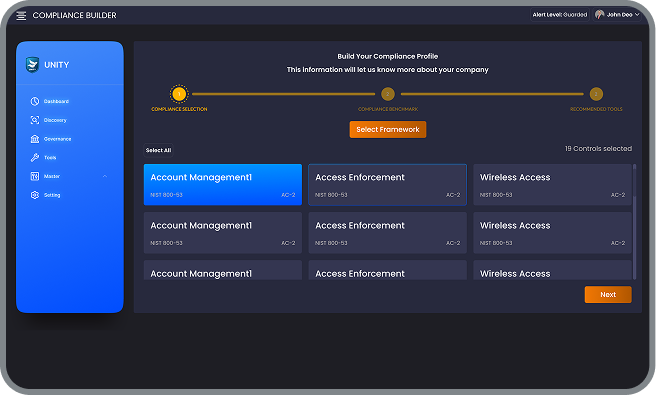Select the third-row Account Management1 card
This screenshot has width=656, height=395.
[x=223, y=270]
